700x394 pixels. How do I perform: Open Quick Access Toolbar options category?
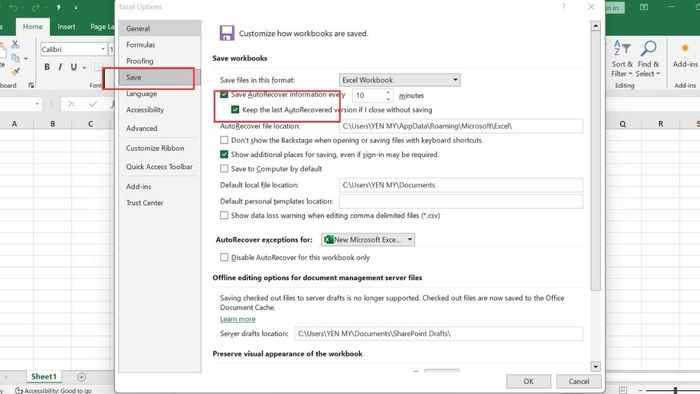[159, 166]
